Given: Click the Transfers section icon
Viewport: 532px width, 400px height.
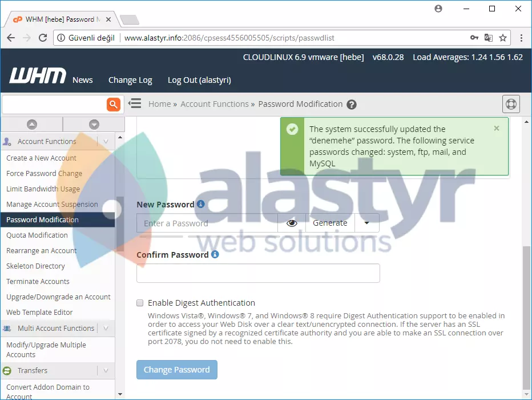Looking at the screenshot, I should pyautogui.click(x=7, y=370).
